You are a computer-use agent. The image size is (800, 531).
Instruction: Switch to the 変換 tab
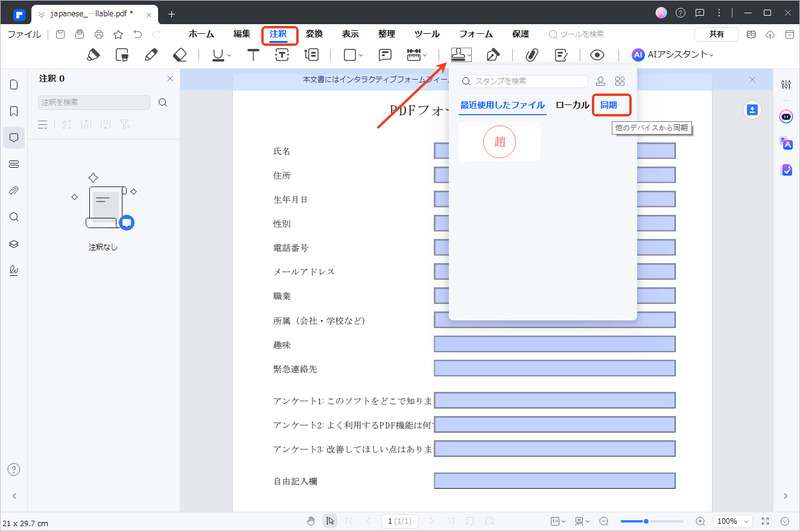(x=314, y=34)
